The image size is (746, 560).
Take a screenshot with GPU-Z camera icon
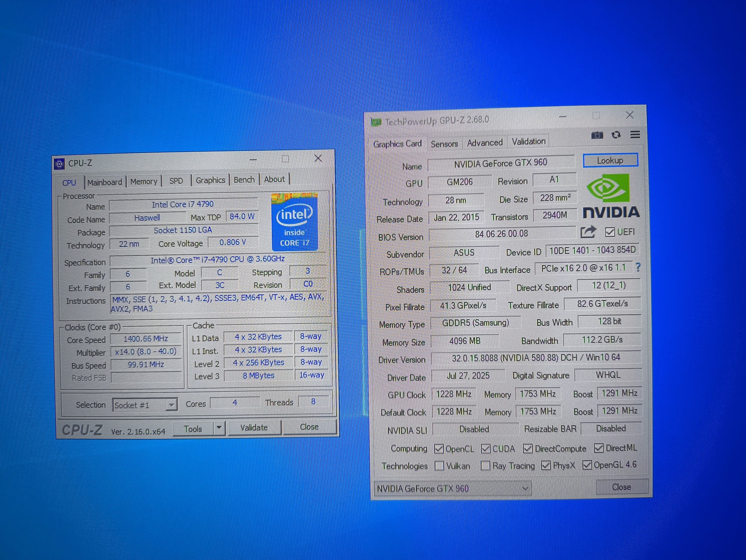point(597,135)
